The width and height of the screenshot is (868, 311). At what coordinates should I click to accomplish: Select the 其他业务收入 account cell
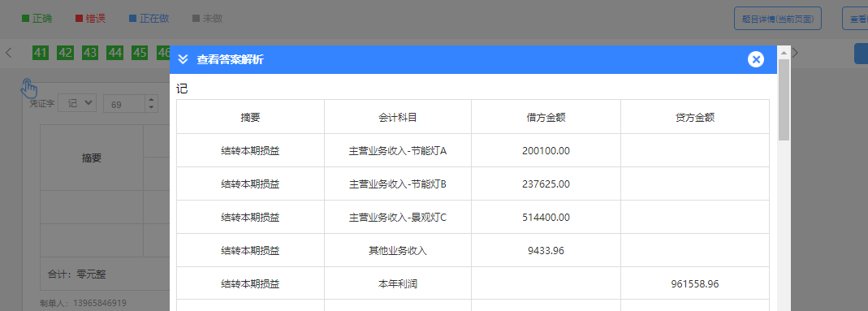398,250
